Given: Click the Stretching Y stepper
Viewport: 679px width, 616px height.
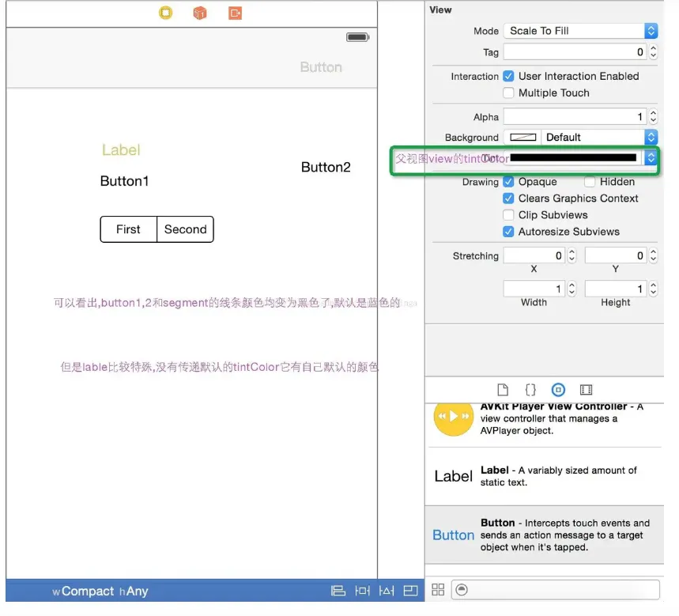Looking at the screenshot, I should point(653,255).
